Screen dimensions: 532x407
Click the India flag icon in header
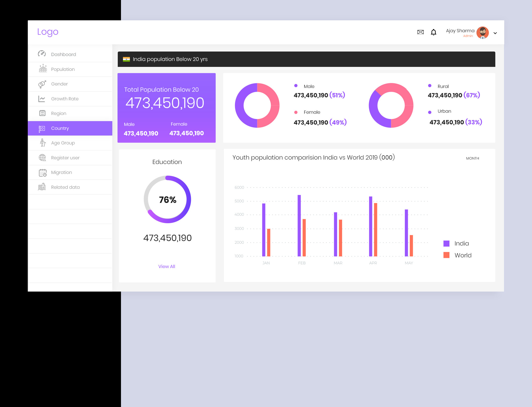point(126,59)
